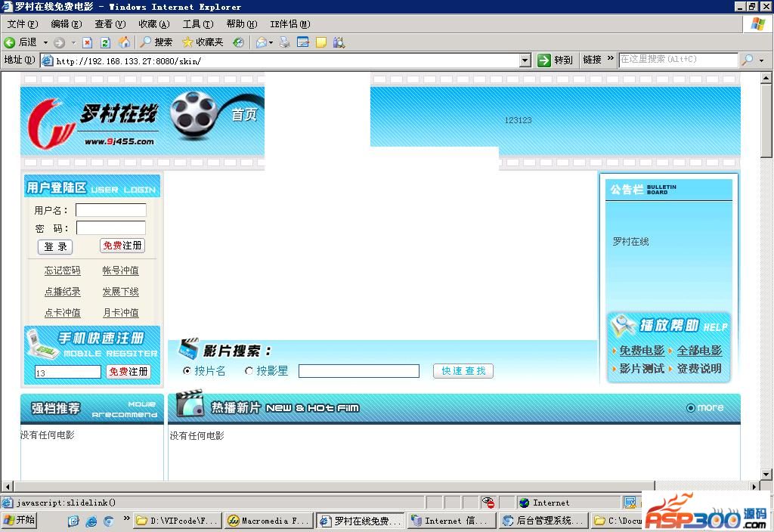The height and width of the screenshot is (532, 774).
Task: Open the 工具(T) menu
Action: (198, 23)
